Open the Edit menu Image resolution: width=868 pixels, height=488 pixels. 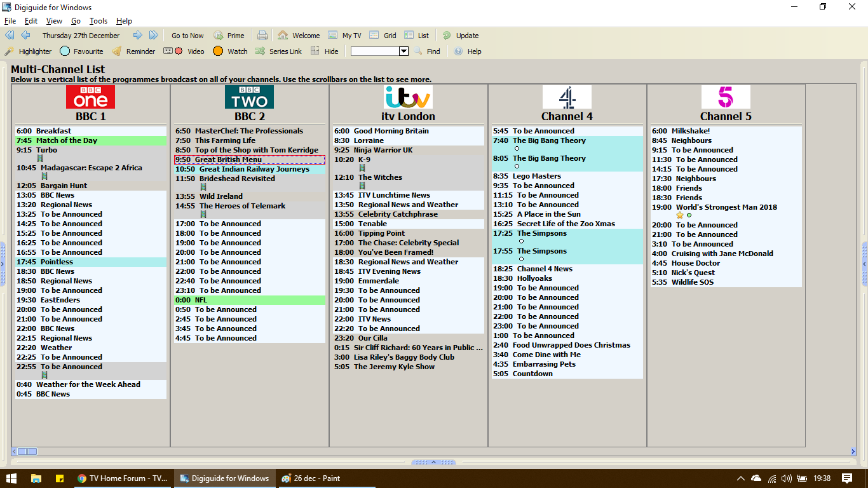pos(31,21)
